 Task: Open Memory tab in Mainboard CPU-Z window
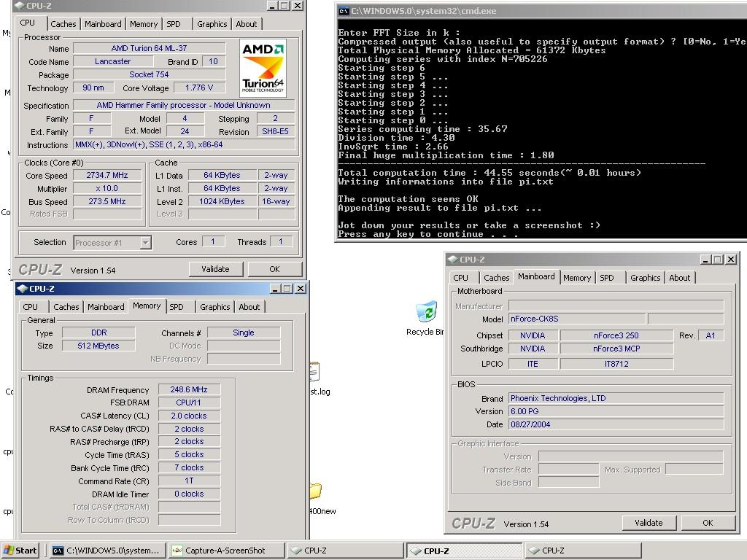(x=577, y=278)
